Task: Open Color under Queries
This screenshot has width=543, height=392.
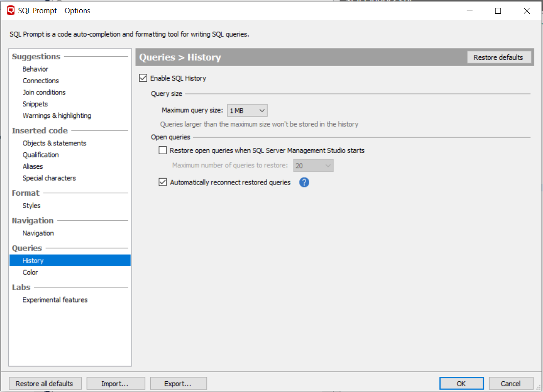Action: [30, 273]
